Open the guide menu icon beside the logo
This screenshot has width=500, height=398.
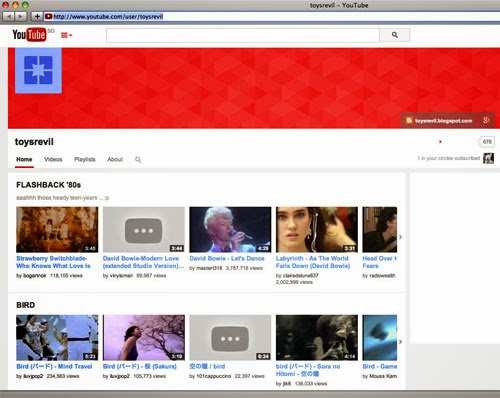pos(66,35)
